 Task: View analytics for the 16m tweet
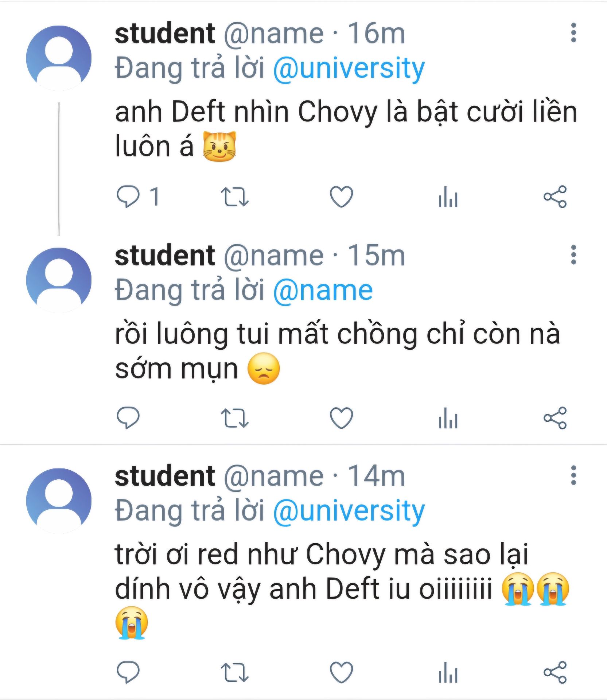(x=448, y=197)
